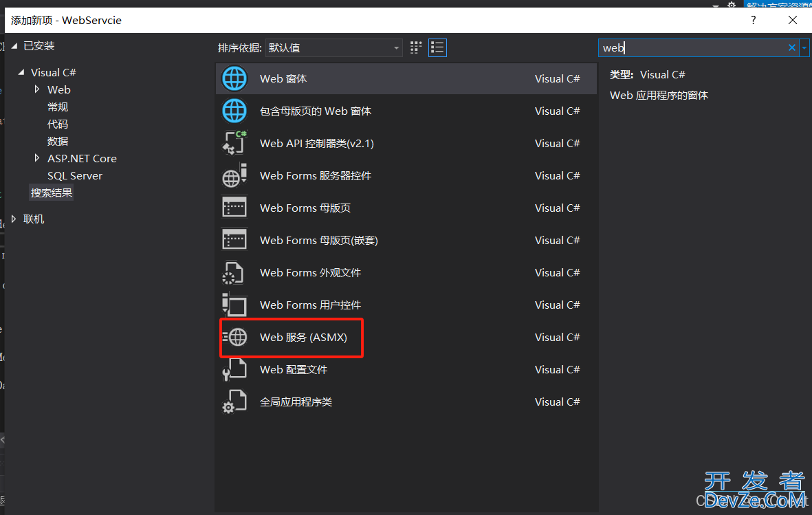Click the Web 应用程序的窗体 description text

pos(659,96)
